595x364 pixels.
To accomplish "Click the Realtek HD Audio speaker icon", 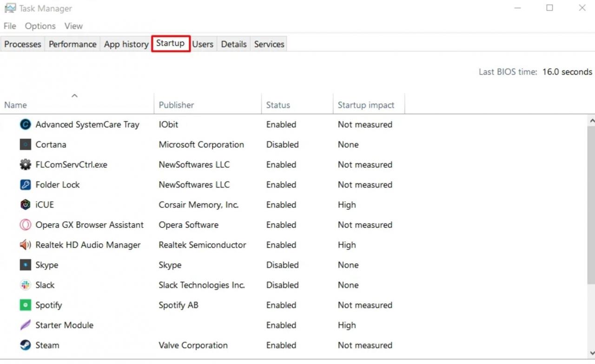I will [25, 245].
